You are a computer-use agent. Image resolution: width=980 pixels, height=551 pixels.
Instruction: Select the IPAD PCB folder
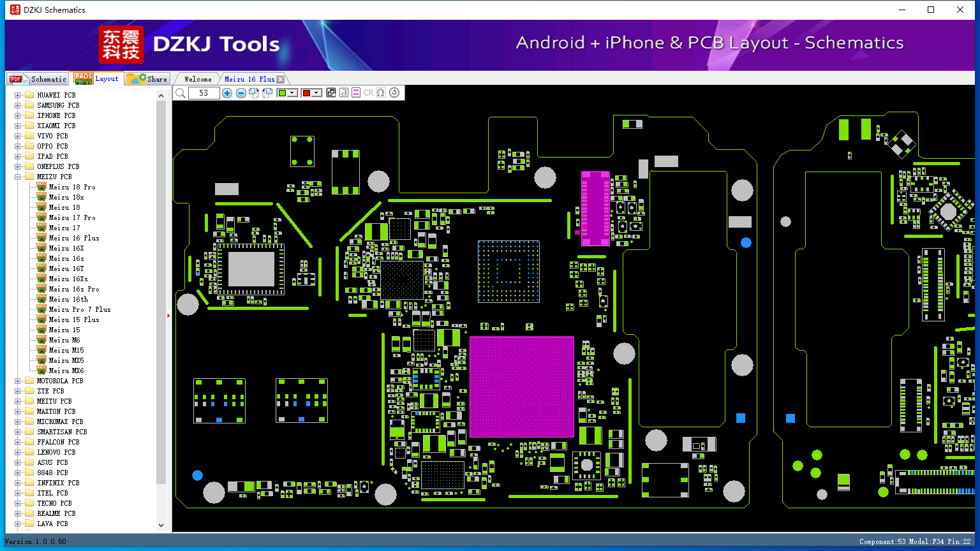(52, 156)
